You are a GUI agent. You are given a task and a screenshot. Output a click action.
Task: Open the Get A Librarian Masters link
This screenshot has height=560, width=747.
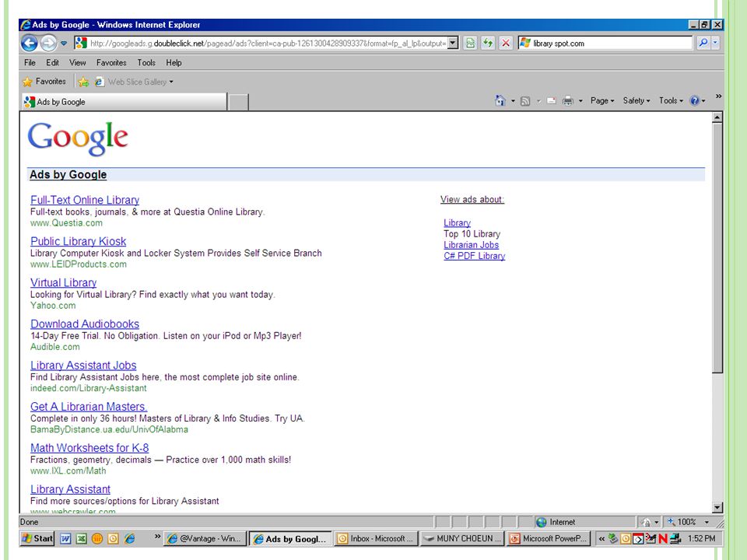point(89,407)
